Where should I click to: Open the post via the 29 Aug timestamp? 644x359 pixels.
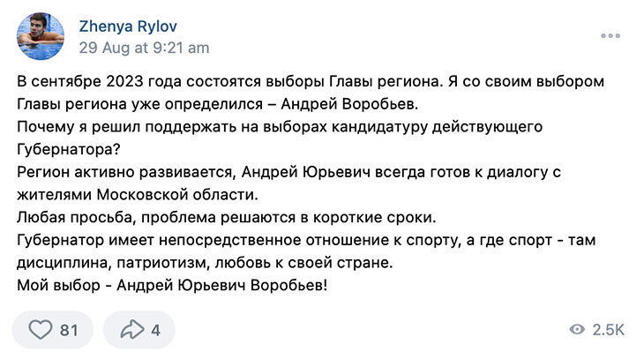pos(144,48)
